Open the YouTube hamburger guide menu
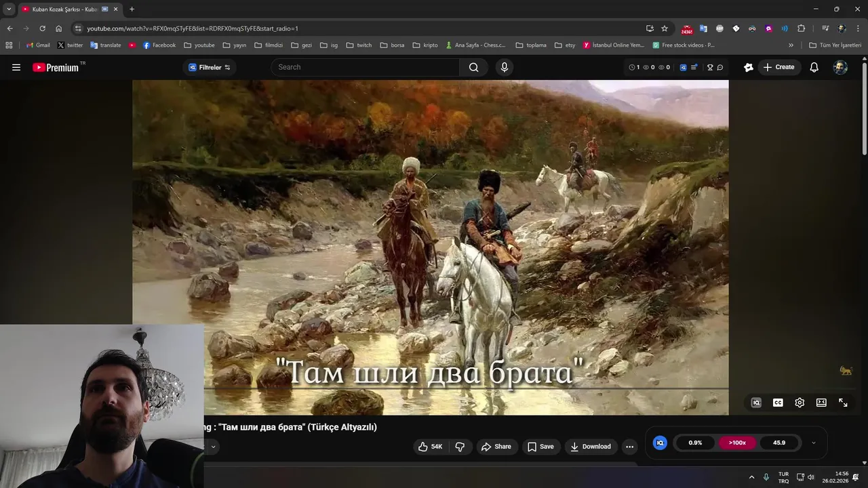The width and height of the screenshot is (868, 488). [16, 67]
